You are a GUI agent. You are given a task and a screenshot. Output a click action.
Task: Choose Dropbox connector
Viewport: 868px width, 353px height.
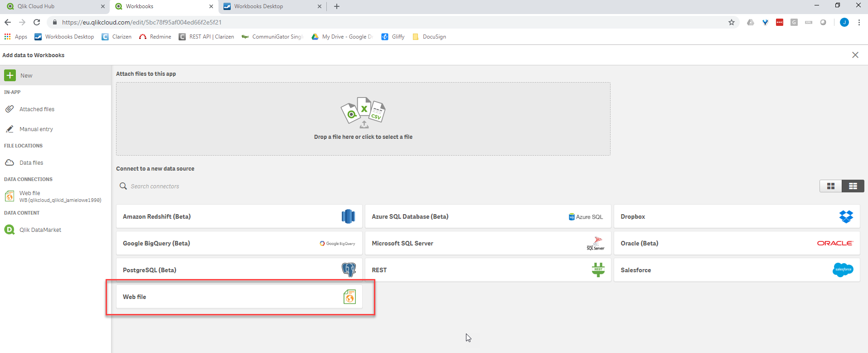click(737, 216)
